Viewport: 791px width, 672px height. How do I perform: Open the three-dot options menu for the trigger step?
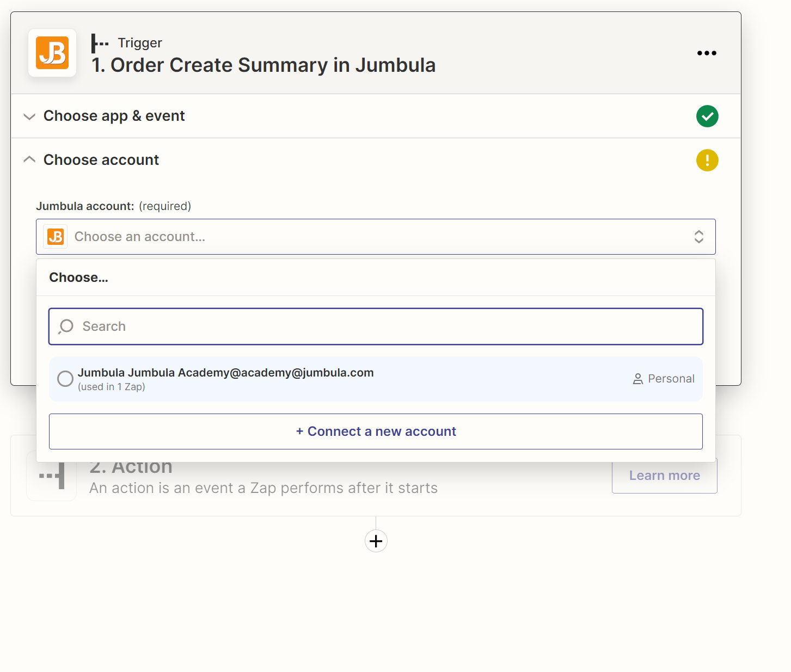pyautogui.click(x=707, y=53)
